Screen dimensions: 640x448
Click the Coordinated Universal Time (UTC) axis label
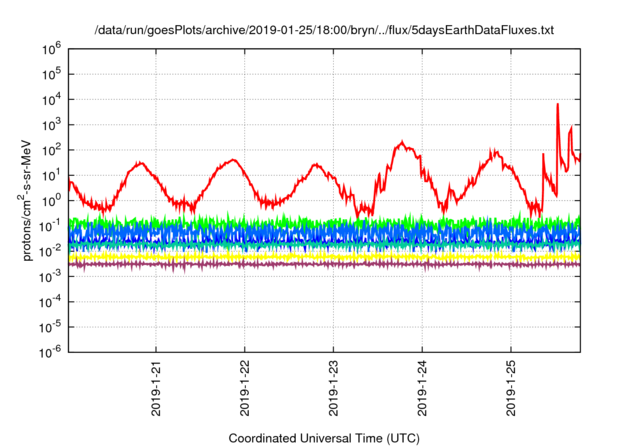pos(324,438)
